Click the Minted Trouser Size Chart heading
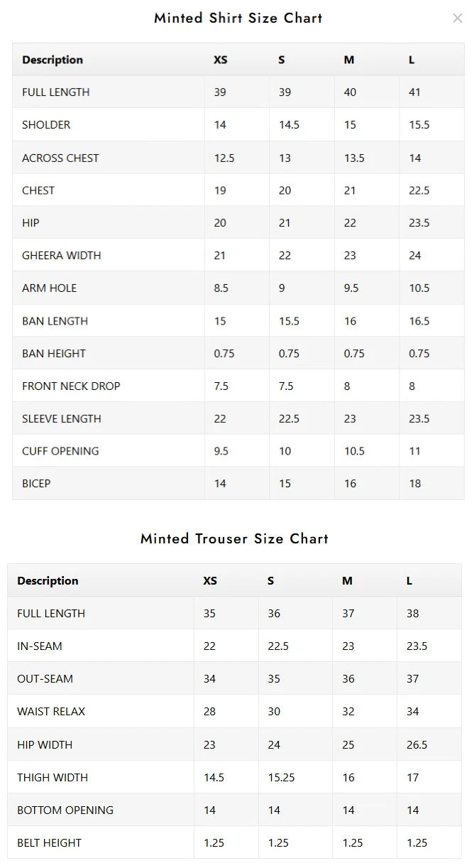 (x=235, y=538)
